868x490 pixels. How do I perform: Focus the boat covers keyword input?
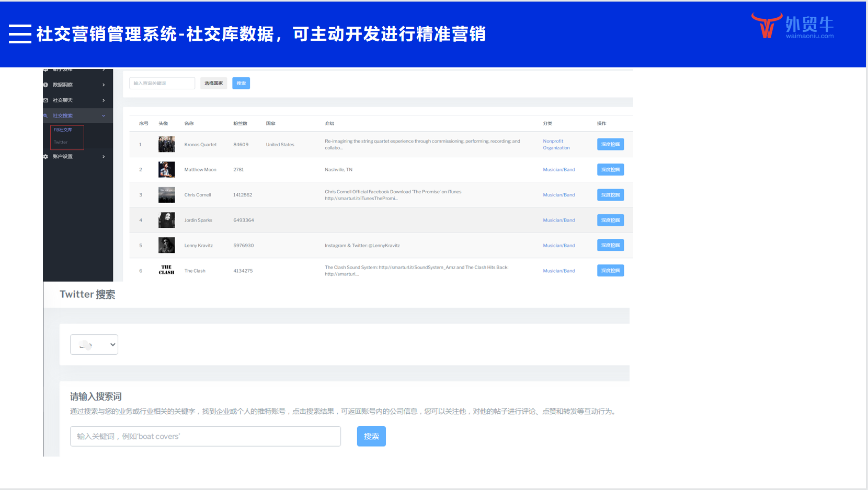coord(205,436)
